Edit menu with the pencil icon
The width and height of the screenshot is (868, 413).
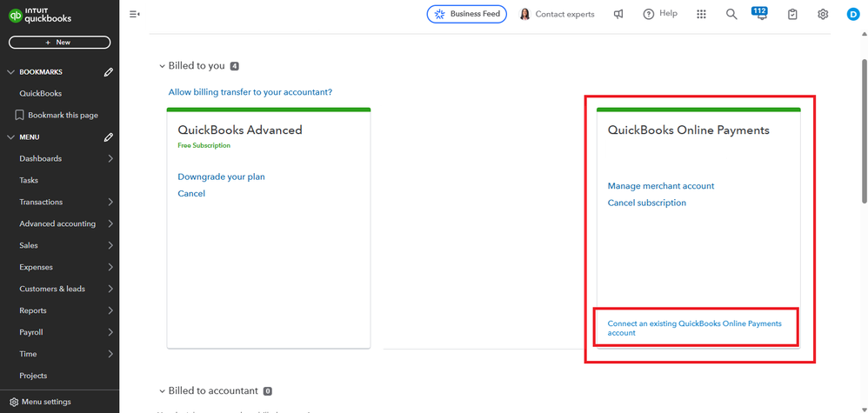click(109, 137)
